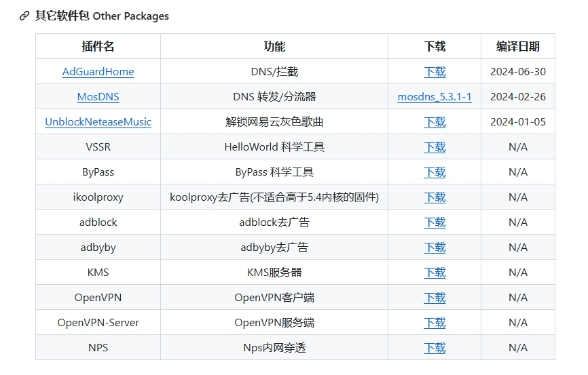588x375 pixels.
Task: Click the 下载 link for OpenVPN client
Action: coord(435,298)
